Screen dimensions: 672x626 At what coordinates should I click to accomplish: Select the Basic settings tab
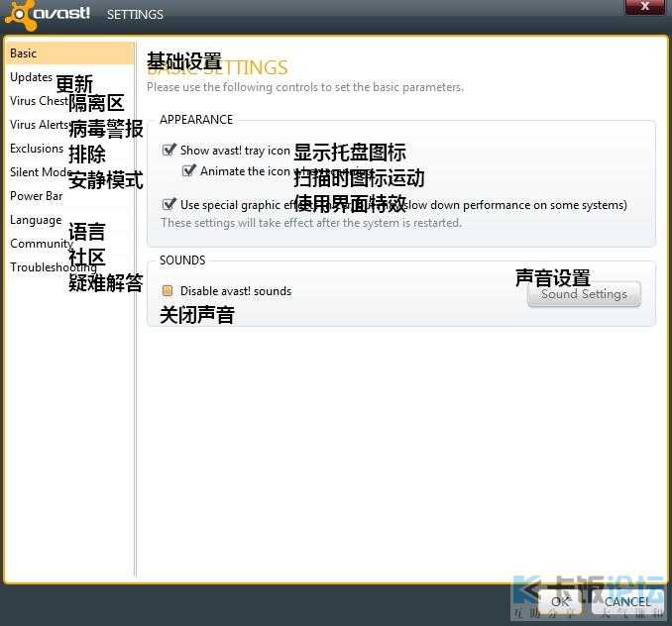24,53
